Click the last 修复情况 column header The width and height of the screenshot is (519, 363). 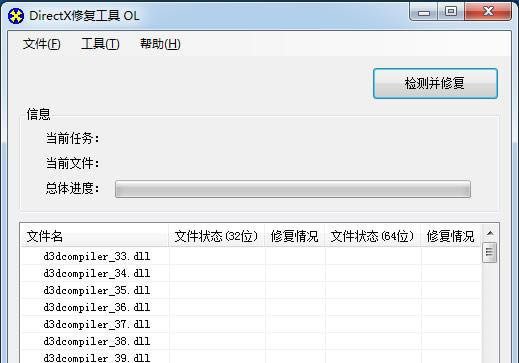451,236
